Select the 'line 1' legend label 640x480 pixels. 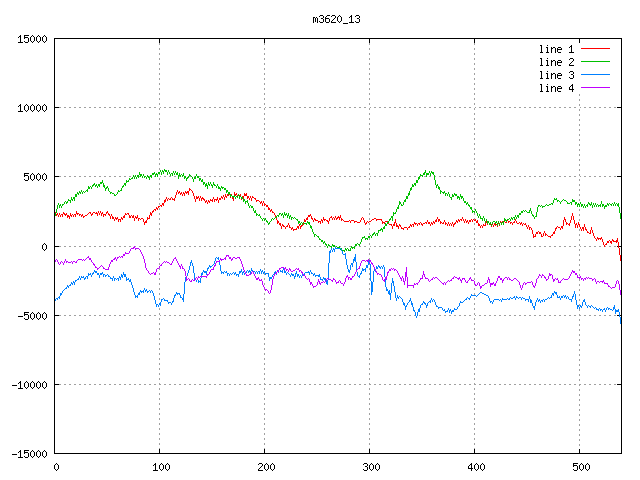pyautogui.click(x=557, y=49)
